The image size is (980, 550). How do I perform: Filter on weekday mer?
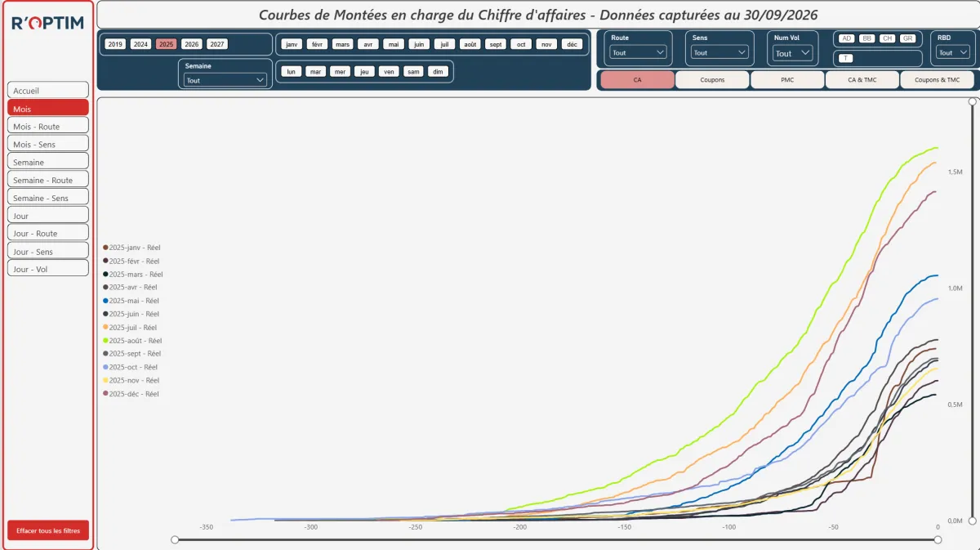(x=340, y=71)
